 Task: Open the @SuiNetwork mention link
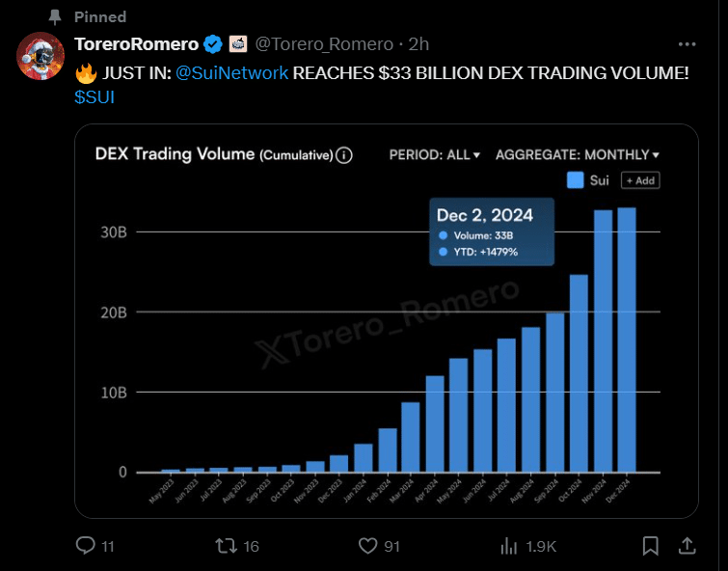click(232, 73)
